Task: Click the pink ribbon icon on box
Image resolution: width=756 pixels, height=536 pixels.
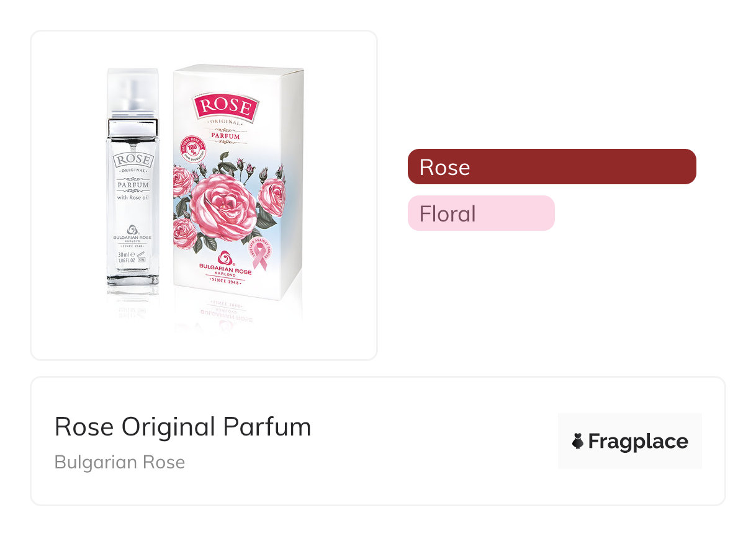Action: [259, 256]
